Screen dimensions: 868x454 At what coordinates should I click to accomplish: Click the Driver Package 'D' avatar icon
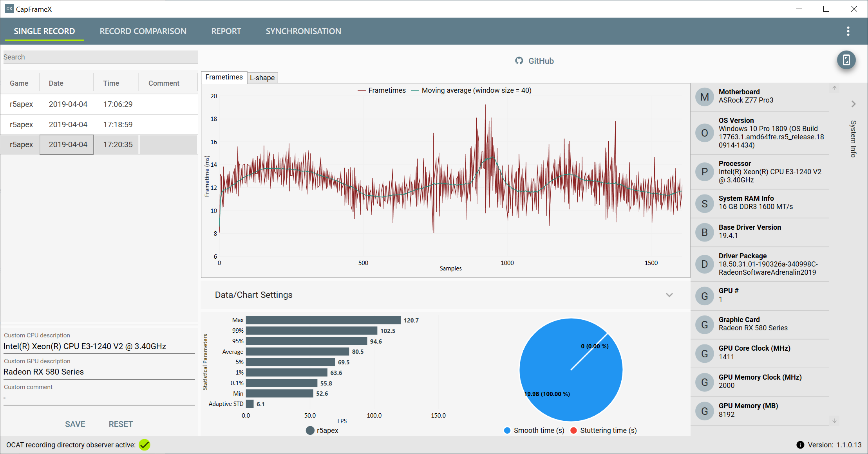704,264
